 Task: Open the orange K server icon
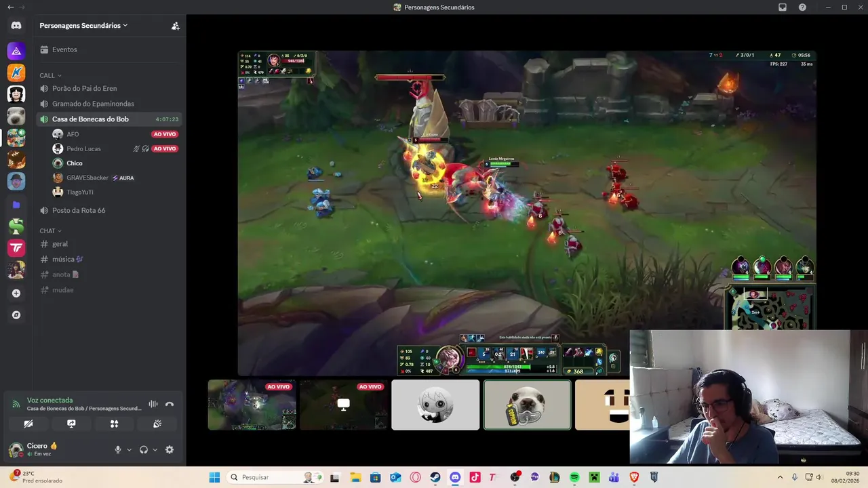(x=16, y=73)
